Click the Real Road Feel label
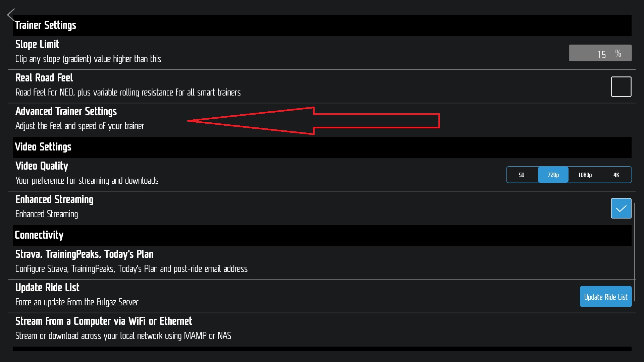Image resolution: width=644 pixels, height=362 pixels. [44, 78]
